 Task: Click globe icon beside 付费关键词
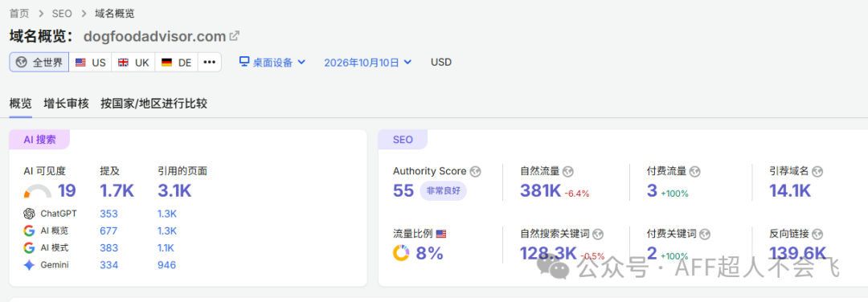coord(706,234)
